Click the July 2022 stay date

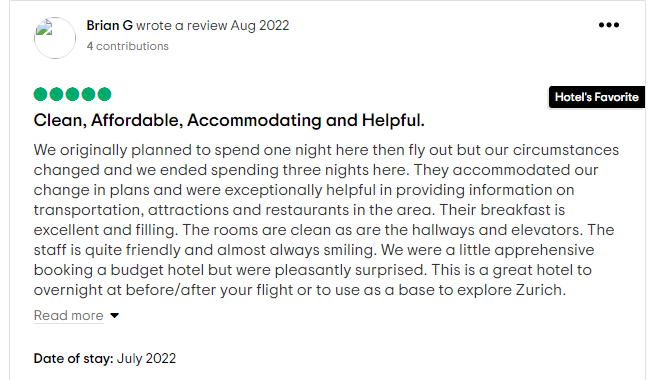pos(146,358)
